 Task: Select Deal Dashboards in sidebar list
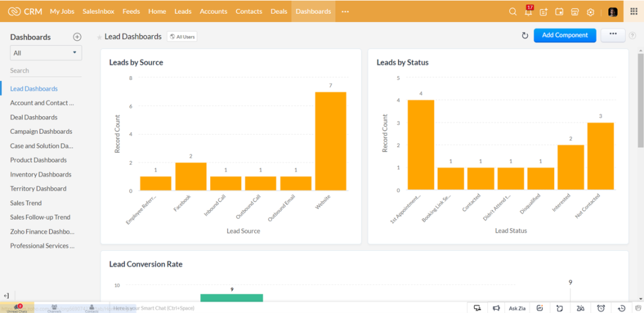tap(34, 118)
